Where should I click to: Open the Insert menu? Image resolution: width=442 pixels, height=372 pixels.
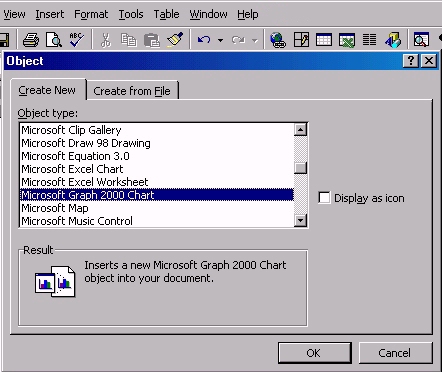tap(50, 14)
